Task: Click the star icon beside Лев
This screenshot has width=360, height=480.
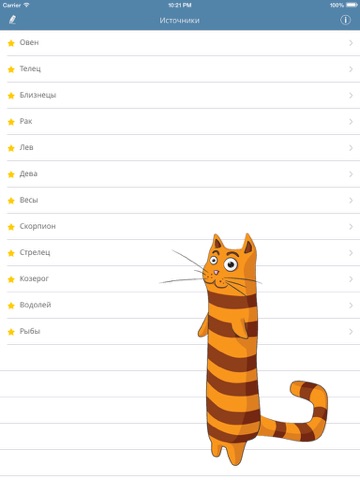Action: [11, 148]
